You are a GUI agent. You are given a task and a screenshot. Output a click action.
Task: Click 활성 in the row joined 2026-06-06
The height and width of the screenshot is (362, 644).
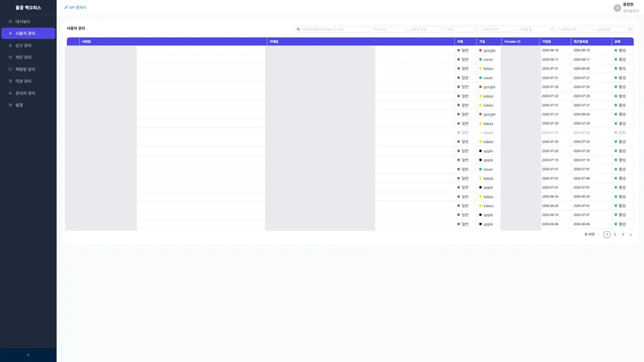coord(622,224)
